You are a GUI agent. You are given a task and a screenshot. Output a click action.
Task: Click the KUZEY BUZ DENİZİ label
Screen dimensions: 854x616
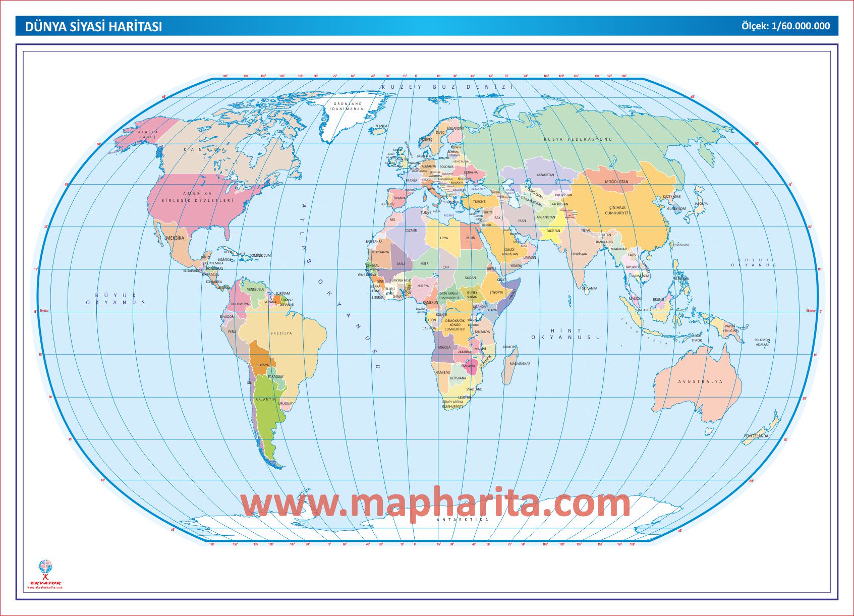[447, 87]
